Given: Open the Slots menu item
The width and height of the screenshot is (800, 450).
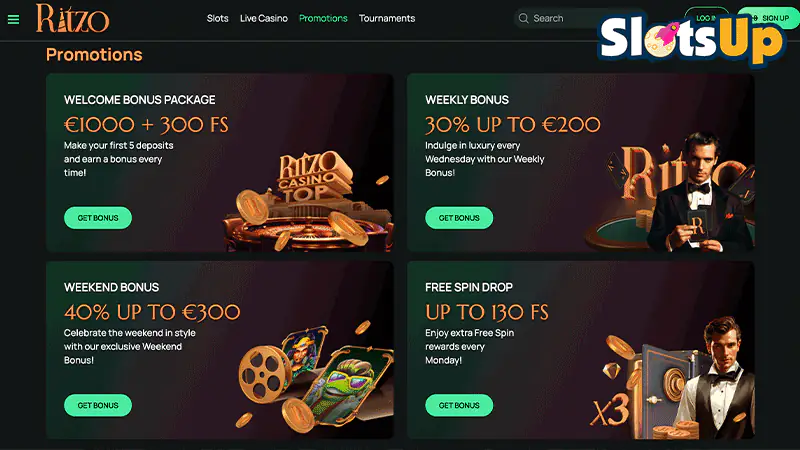Looking at the screenshot, I should click(217, 18).
